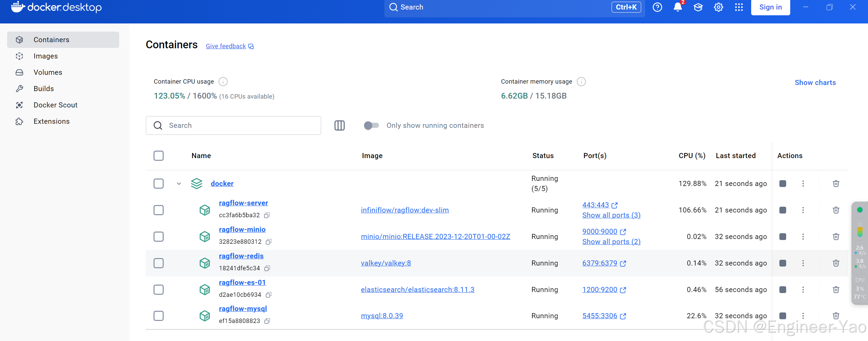Open Docker Scout in the sidebar

[x=63, y=105]
